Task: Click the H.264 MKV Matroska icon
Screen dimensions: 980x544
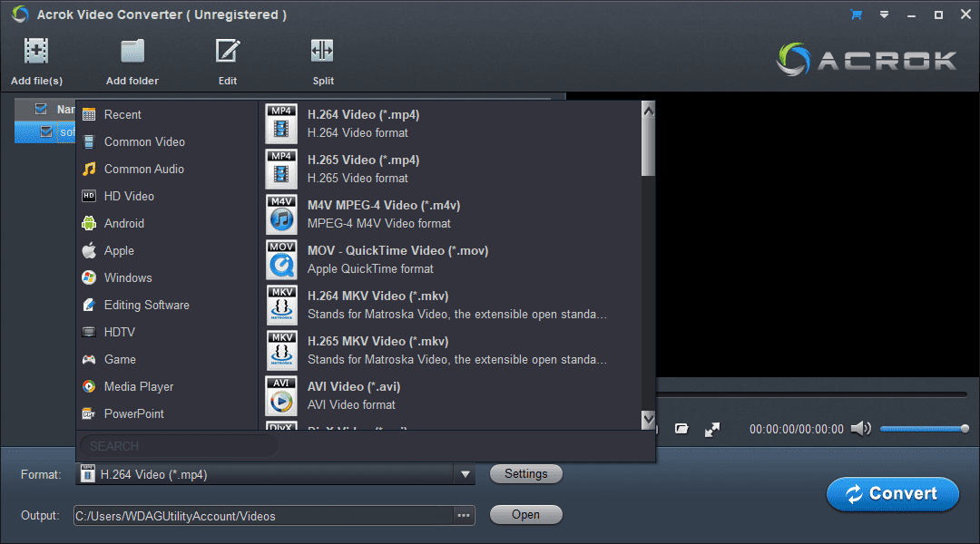Action: point(281,305)
